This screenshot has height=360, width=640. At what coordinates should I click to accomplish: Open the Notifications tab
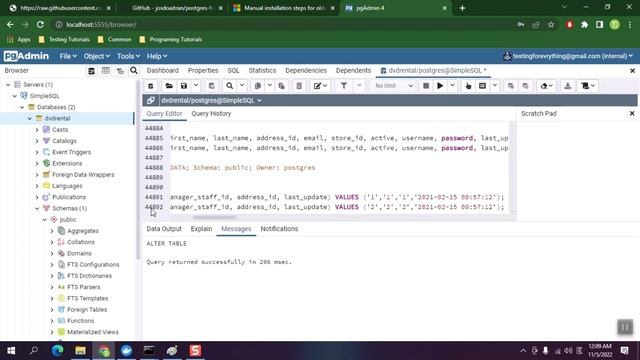point(279,229)
